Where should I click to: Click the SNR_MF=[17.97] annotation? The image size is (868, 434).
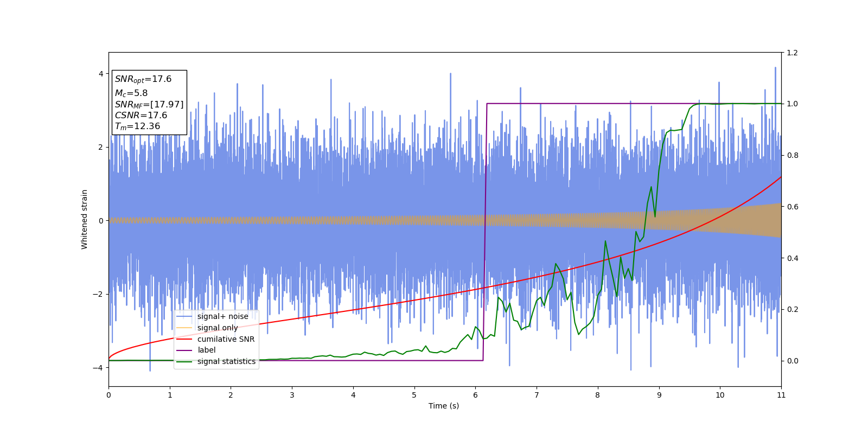click(149, 105)
